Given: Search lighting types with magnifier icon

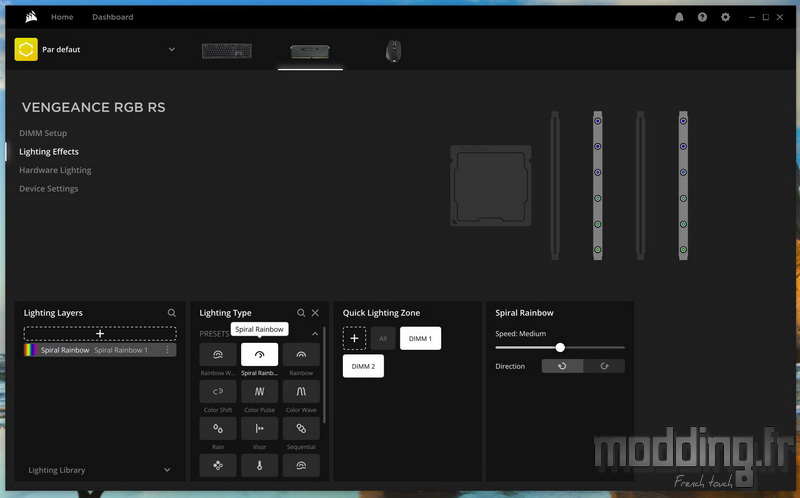Looking at the screenshot, I should tap(301, 313).
